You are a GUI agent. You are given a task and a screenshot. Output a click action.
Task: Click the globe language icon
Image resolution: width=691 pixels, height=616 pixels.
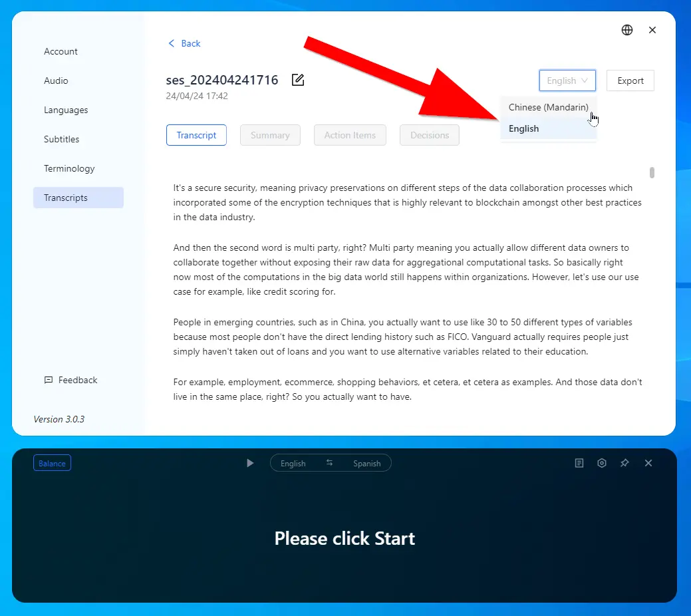626,30
